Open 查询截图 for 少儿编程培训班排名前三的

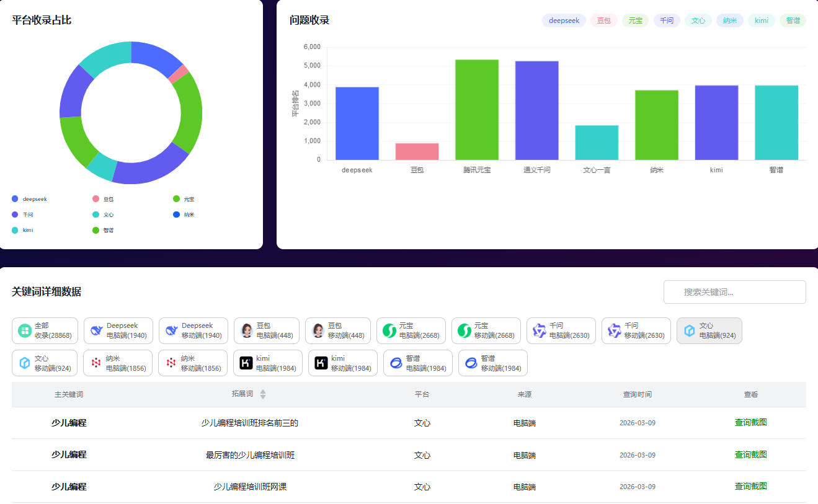point(751,422)
